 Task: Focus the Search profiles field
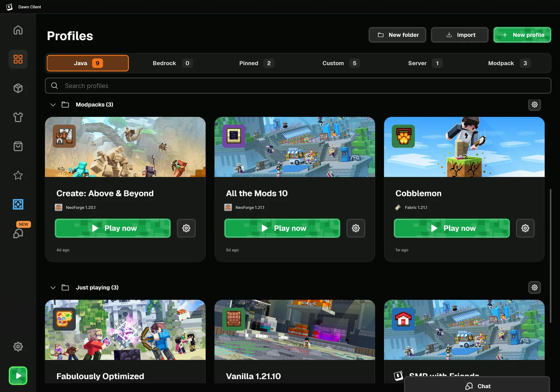[298, 86]
